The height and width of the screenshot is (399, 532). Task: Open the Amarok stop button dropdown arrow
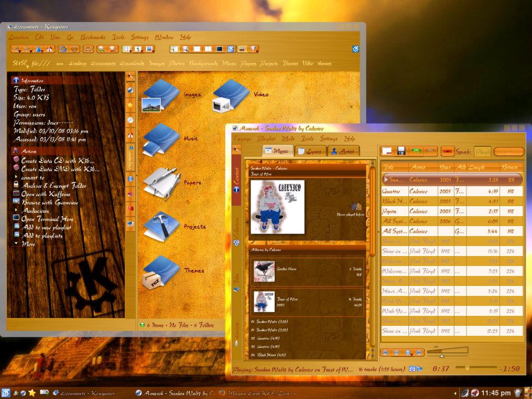(411, 354)
